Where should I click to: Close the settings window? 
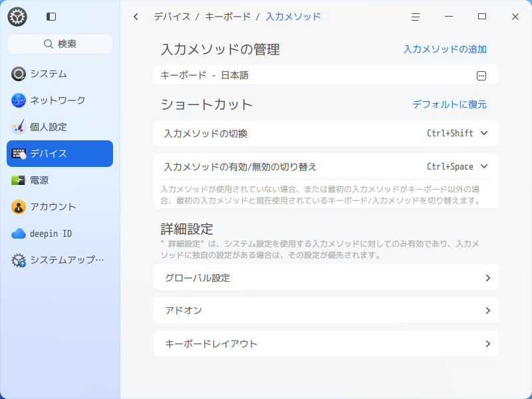click(515, 17)
